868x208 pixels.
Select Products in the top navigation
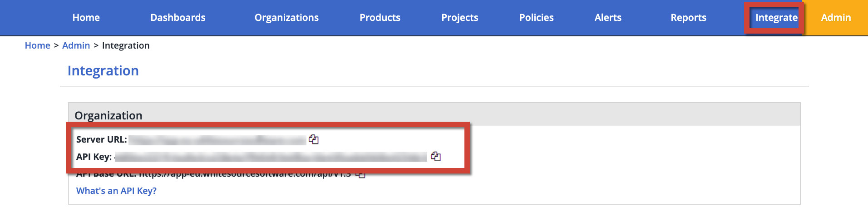(380, 18)
